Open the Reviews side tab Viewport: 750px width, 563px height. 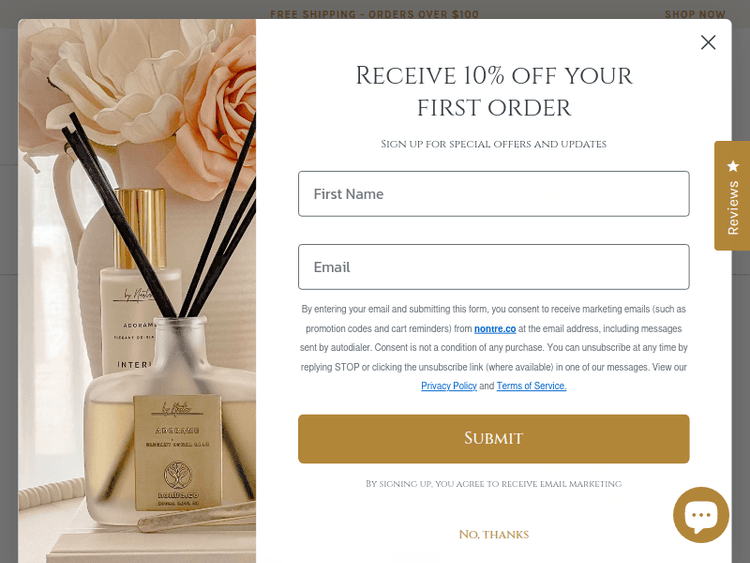(732, 196)
